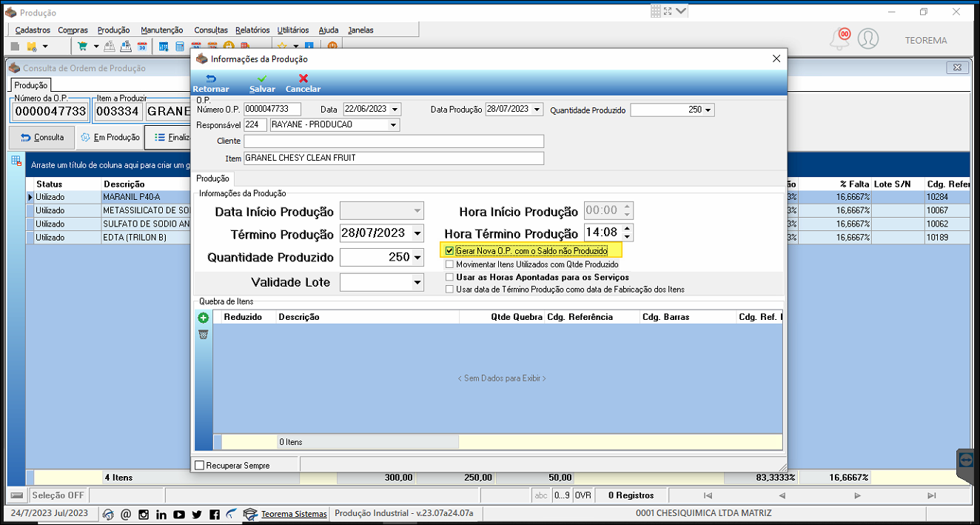This screenshot has width=980, height=525.
Task: Save the production info with Salvar
Action: point(262,84)
